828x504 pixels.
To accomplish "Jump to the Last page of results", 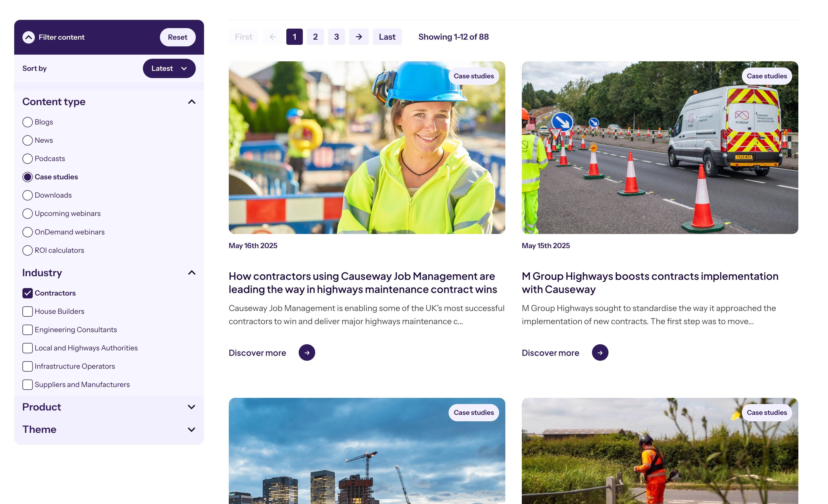I will point(387,37).
